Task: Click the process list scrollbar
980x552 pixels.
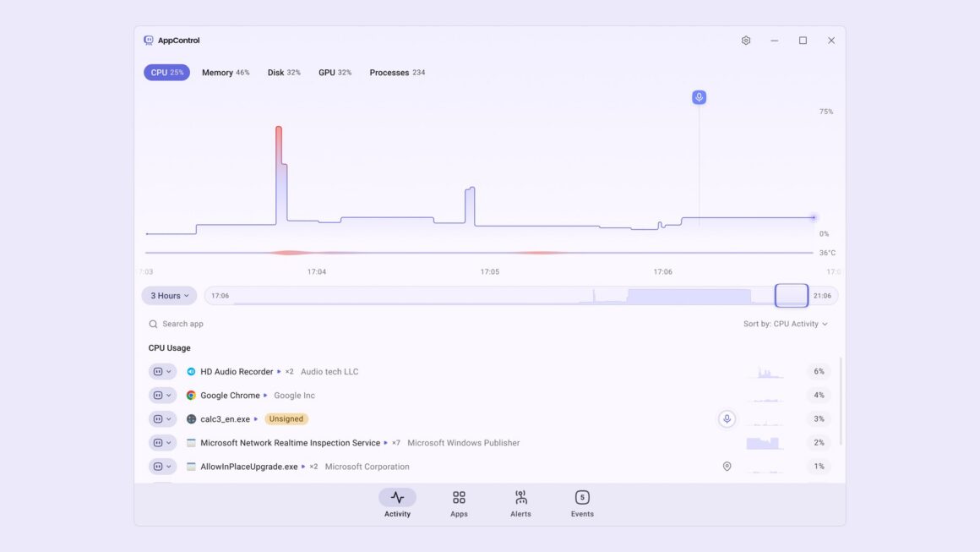Action: click(x=841, y=402)
